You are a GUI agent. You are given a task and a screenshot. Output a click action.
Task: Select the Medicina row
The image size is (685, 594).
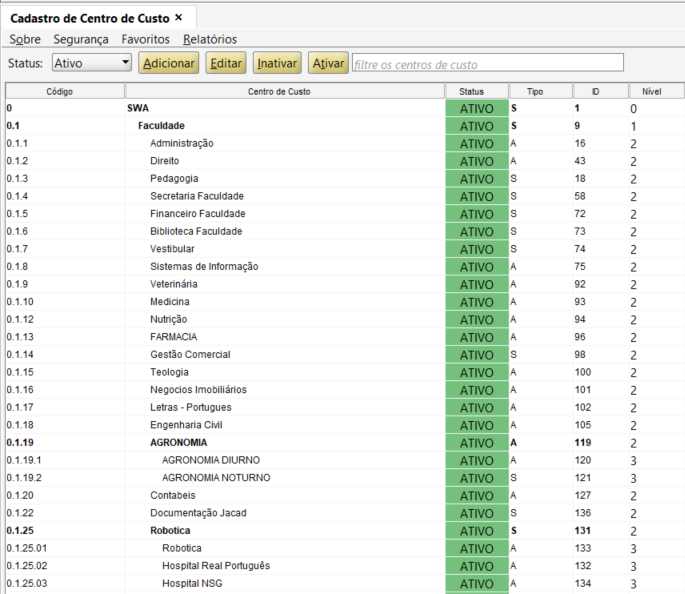point(345,302)
